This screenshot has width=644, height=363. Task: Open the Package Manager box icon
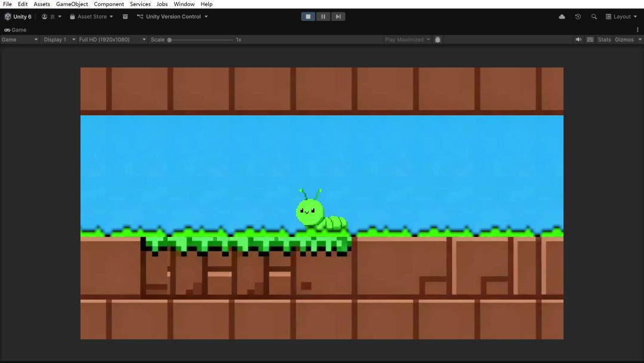click(125, 17)
